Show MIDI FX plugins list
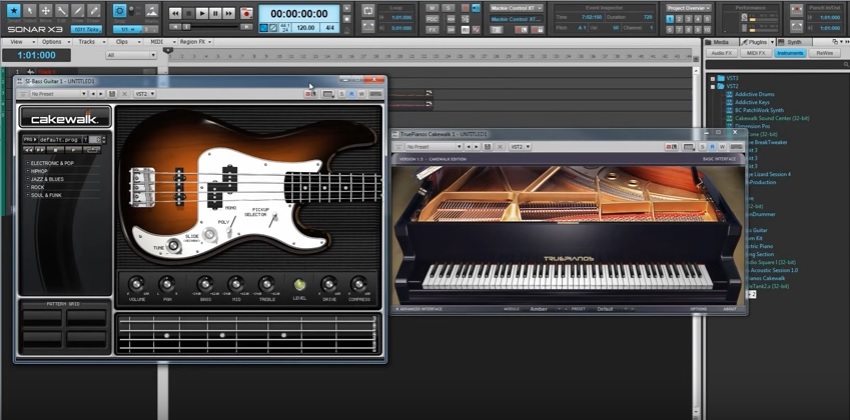 pyautogui.click(x=756, y=53)
